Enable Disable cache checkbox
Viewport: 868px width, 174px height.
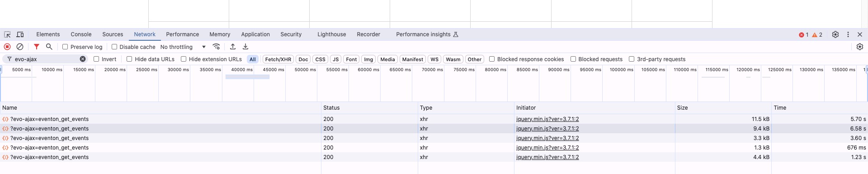pyautogui.click(x=114, y=47)
